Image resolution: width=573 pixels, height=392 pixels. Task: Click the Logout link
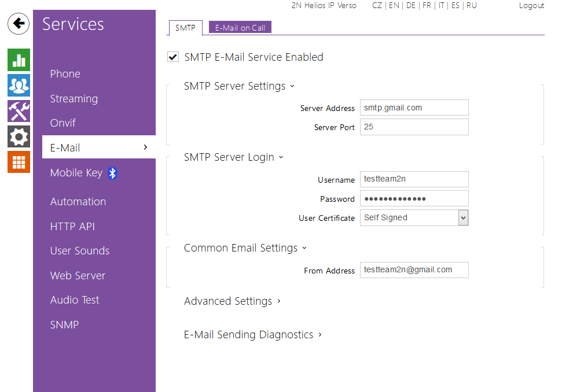pyautogui.click(x=531, y=6)
